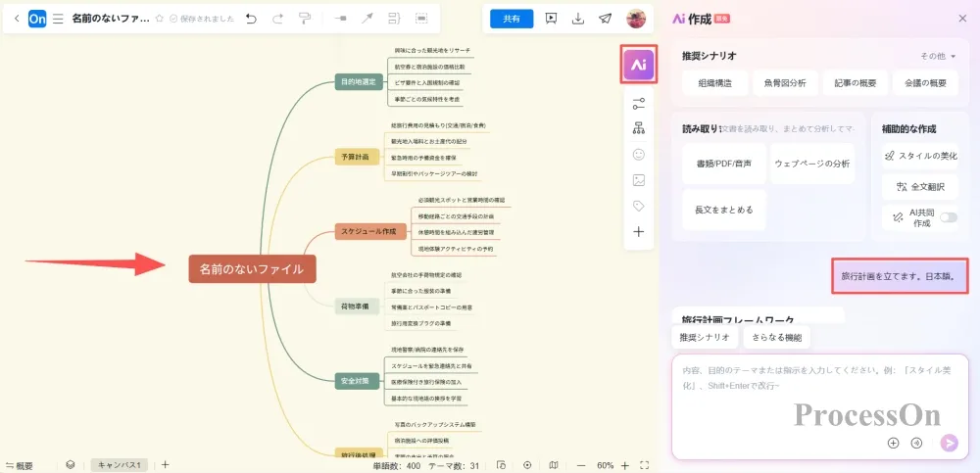Screen dimensions: 980x473
Task: Click the 共有 share button
Action: tap(512, 18)
